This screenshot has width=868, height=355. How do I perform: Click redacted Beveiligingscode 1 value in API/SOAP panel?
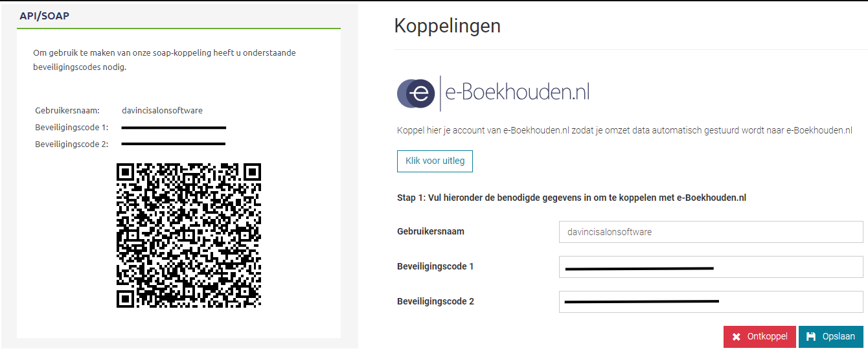174,128
